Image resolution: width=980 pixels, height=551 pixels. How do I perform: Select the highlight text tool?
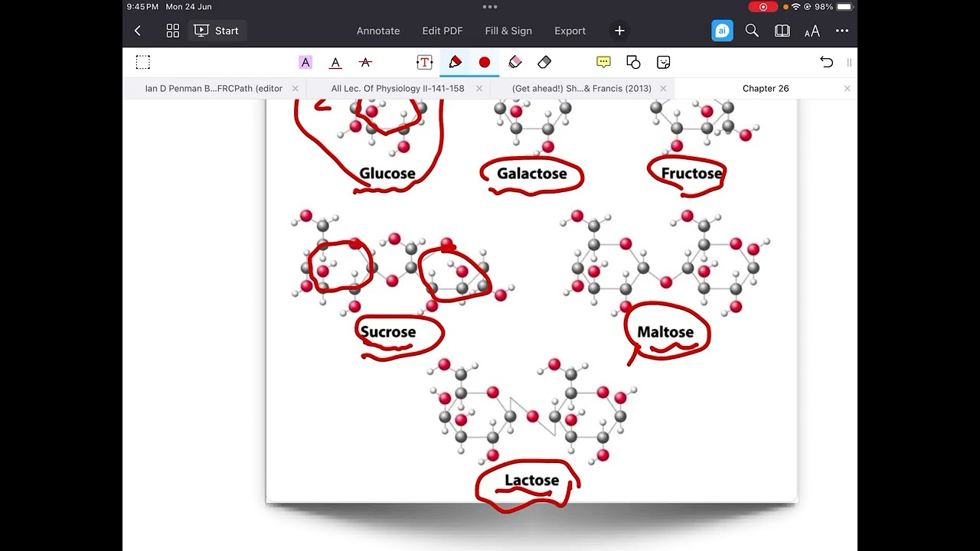click(305, 62)
